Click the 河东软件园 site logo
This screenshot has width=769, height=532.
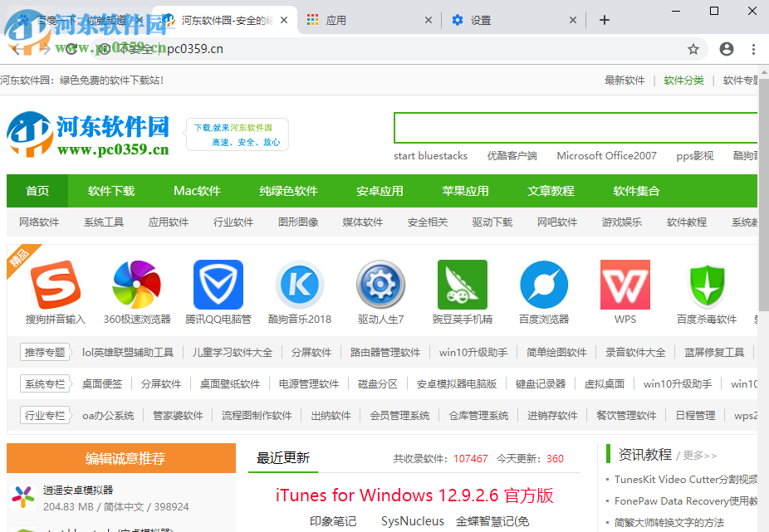88,134
